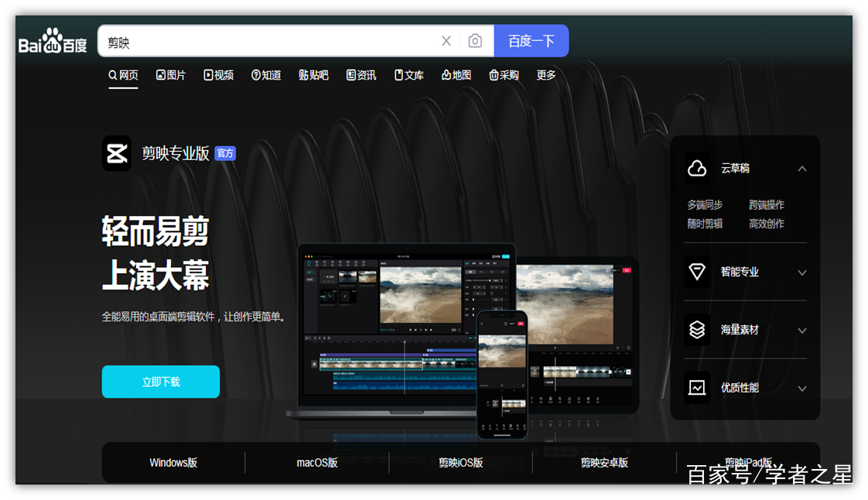Open image search via camera icon
Viewport: 868px width, 500px height.
pos(475,41)
